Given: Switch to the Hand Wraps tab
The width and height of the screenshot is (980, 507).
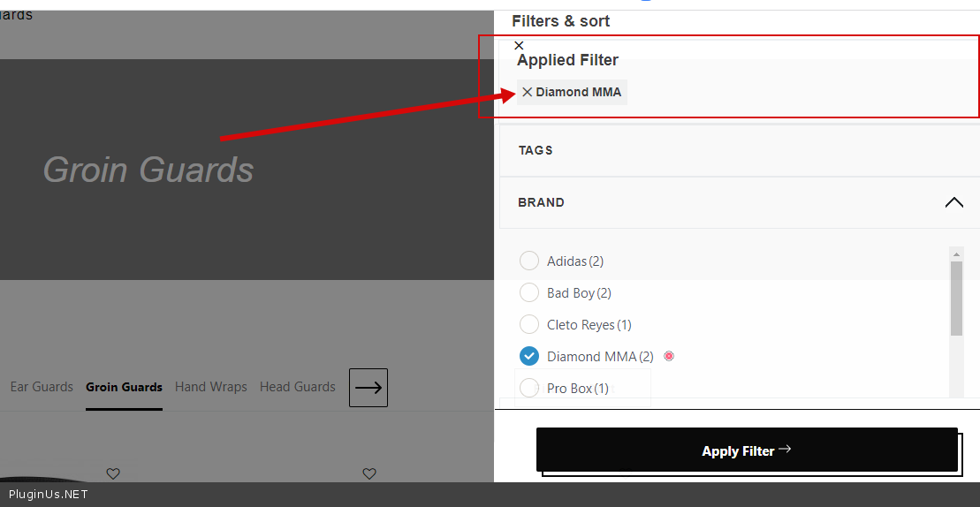Looking at the screenshot, I should 211,387.
